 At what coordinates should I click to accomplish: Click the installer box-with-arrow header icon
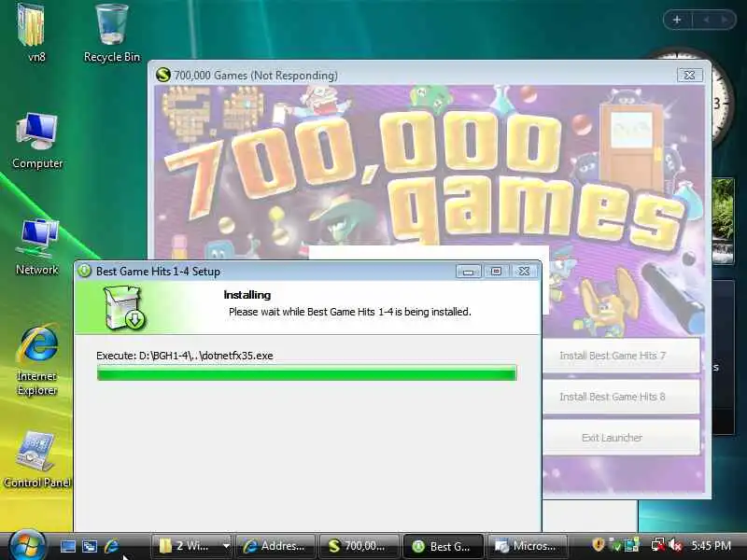[123, 307]
